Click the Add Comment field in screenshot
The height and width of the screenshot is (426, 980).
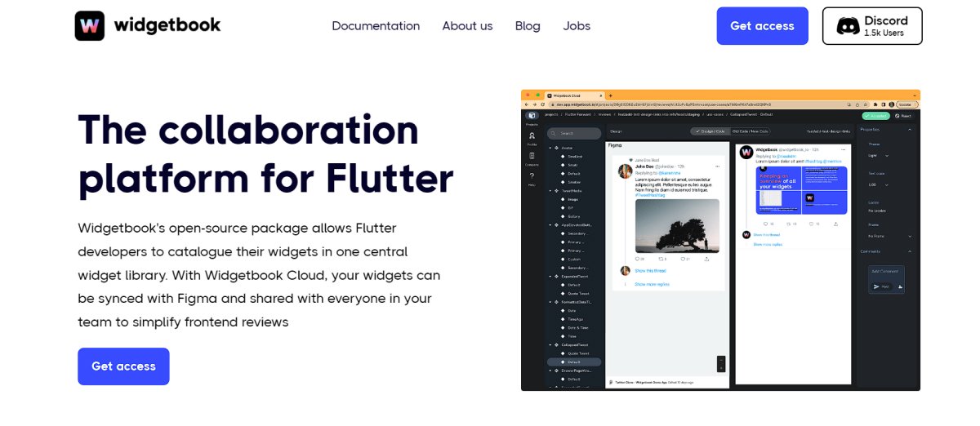(x=886, y=273)
